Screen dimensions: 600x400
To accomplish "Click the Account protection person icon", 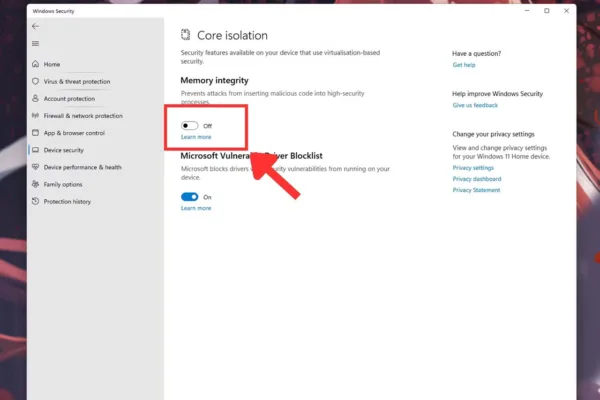I will coord(36,98).
